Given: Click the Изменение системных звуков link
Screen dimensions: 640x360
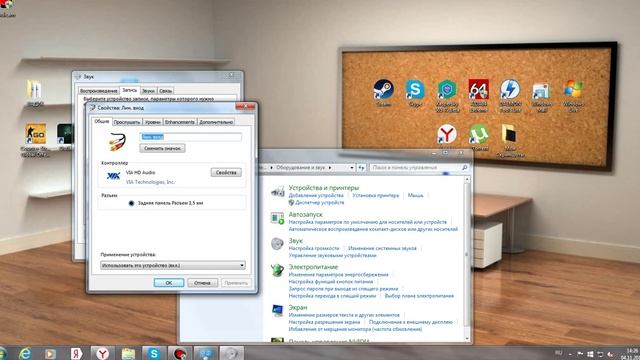Looking at the screenshot, I should coord(382,248).
